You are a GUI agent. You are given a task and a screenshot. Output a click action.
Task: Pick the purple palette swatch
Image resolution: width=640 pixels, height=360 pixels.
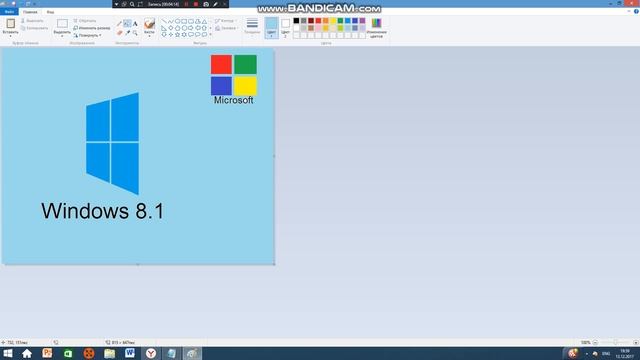362,21
